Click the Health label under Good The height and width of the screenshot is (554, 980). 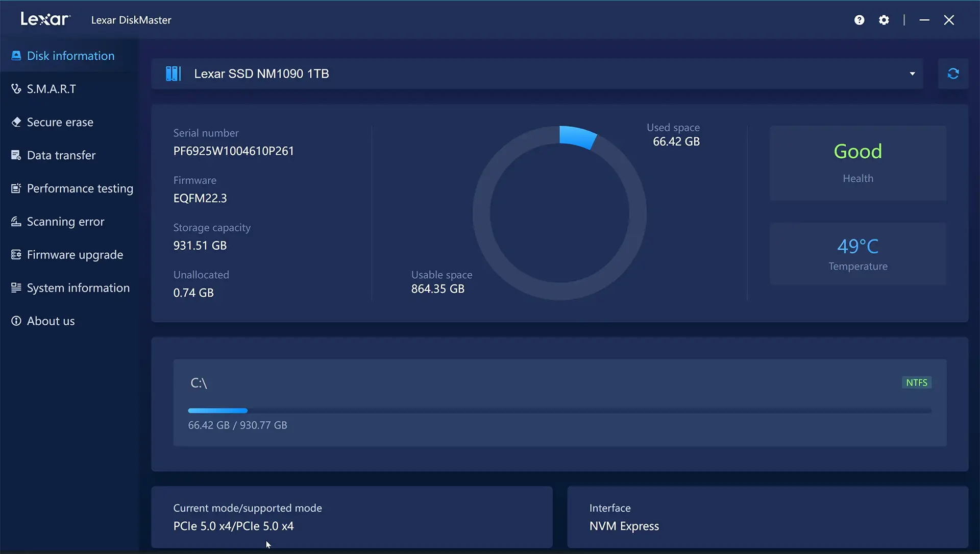858,179
